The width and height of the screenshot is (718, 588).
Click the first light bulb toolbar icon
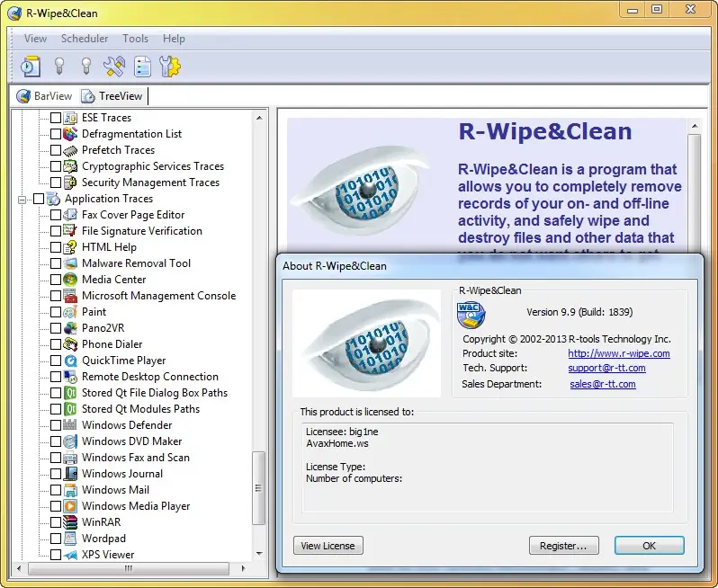59,66
